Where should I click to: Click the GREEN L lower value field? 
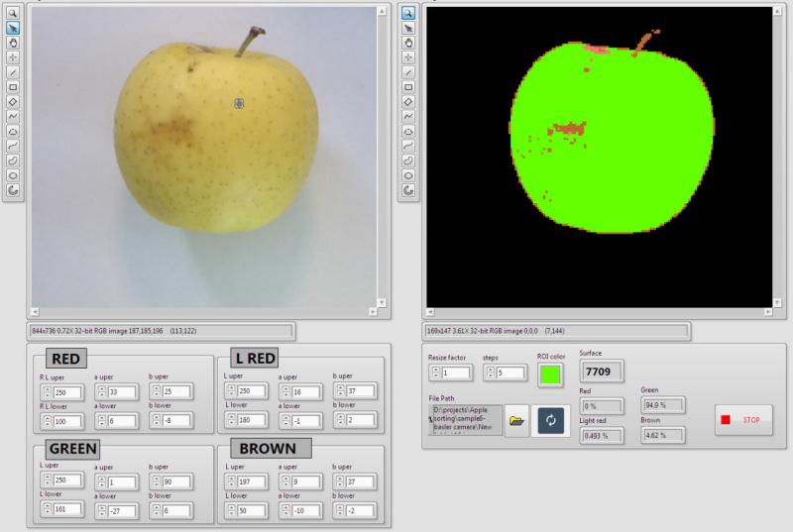(x=67, y=510)
